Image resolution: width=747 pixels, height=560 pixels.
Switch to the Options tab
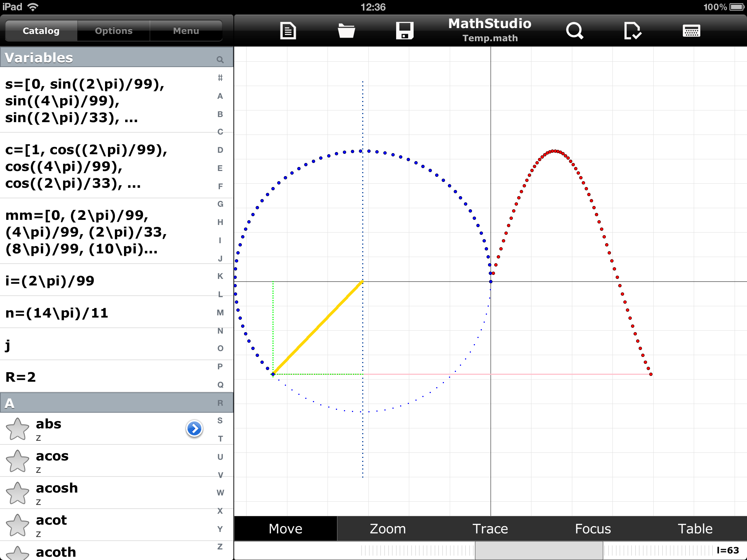[114, 31]
